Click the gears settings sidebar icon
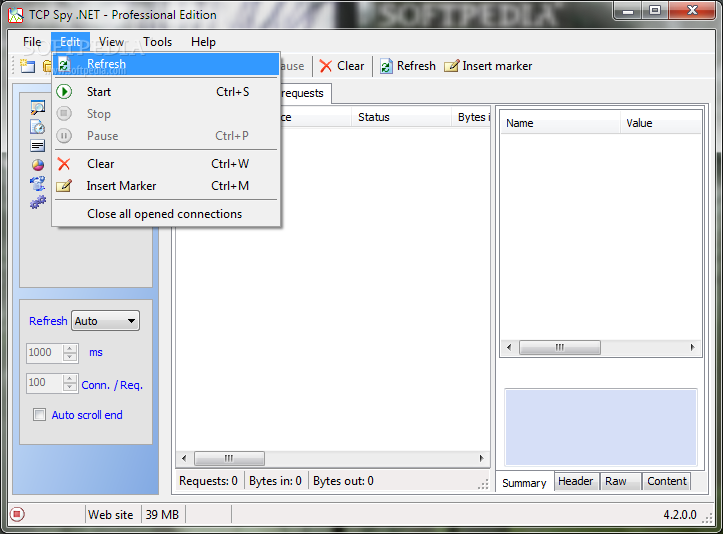This screenshot has width=723, height=534. point(38,202)
